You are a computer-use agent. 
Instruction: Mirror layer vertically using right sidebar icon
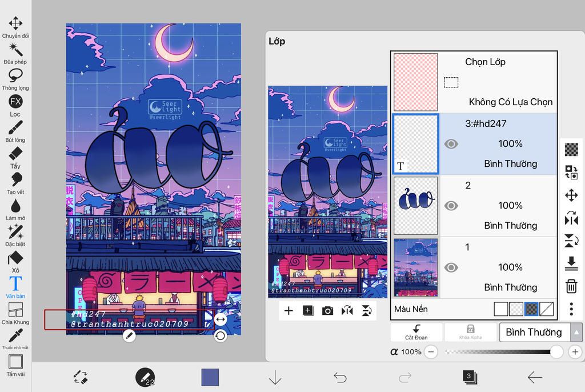[571, 241]
